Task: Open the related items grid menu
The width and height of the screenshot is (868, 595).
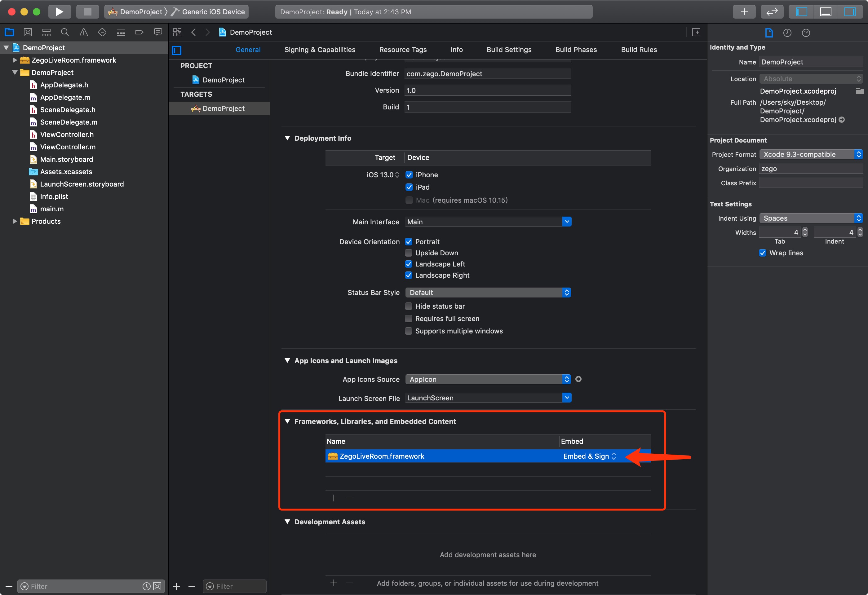Action: [177, 32]
